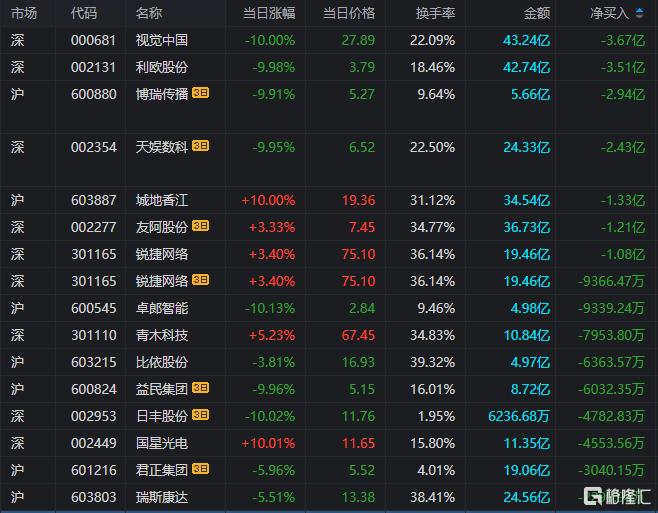Viewport: 658px width, 513px height.
Task: Select stock code 002277
Action: point(94,227)
